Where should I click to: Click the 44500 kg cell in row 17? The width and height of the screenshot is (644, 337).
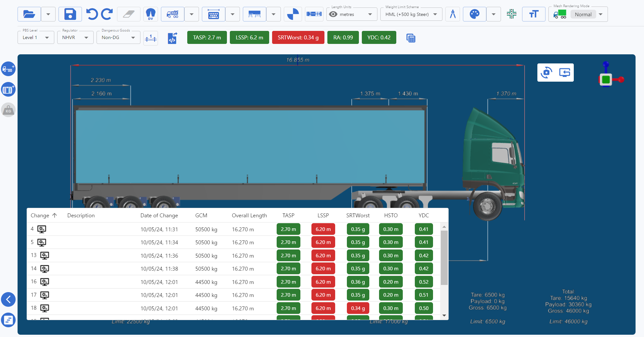pos(206,295)
